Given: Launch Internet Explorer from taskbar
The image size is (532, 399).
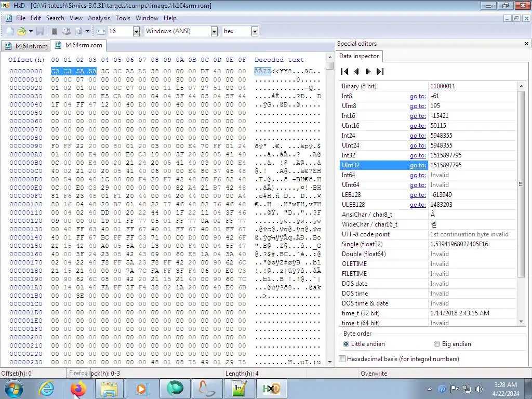Looking at the screenshot, I should (x=46, y=389).
